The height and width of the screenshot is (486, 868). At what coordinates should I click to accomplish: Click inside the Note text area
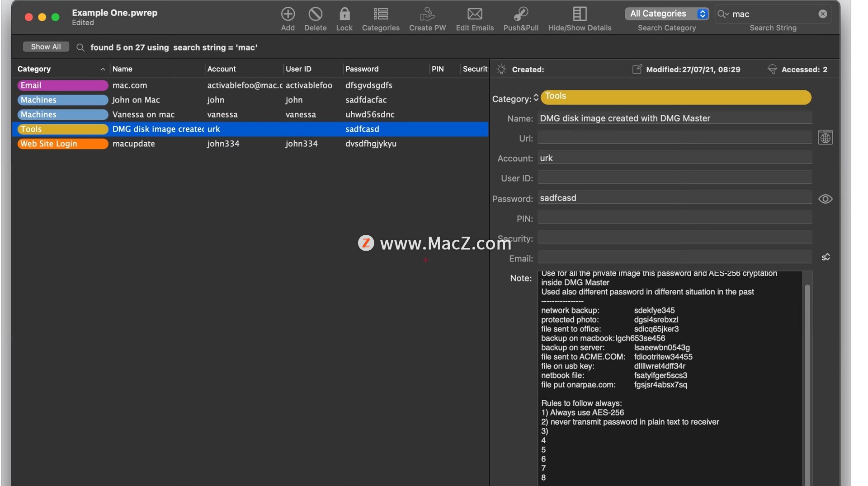point(670,378)
